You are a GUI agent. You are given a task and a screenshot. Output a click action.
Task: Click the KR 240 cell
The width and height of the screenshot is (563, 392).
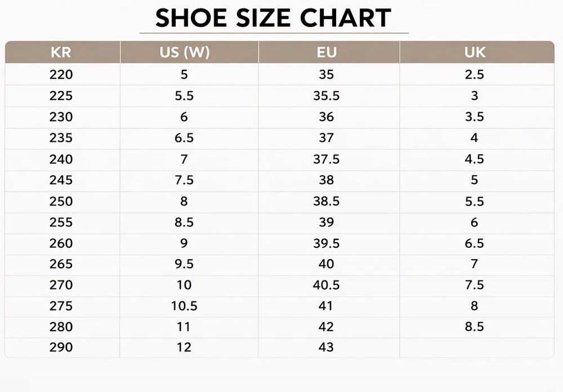61,159
